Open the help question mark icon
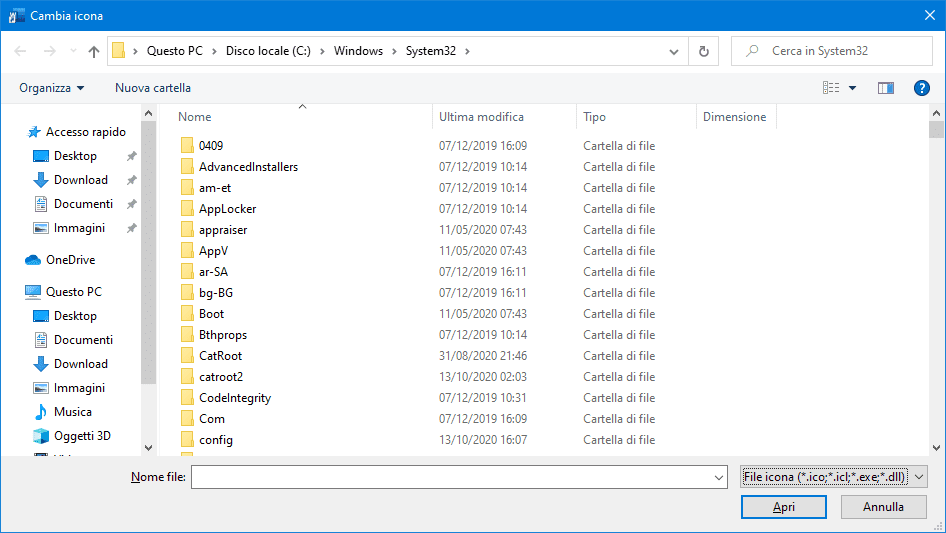Viewport: 946px width, 533px height. 922,88
